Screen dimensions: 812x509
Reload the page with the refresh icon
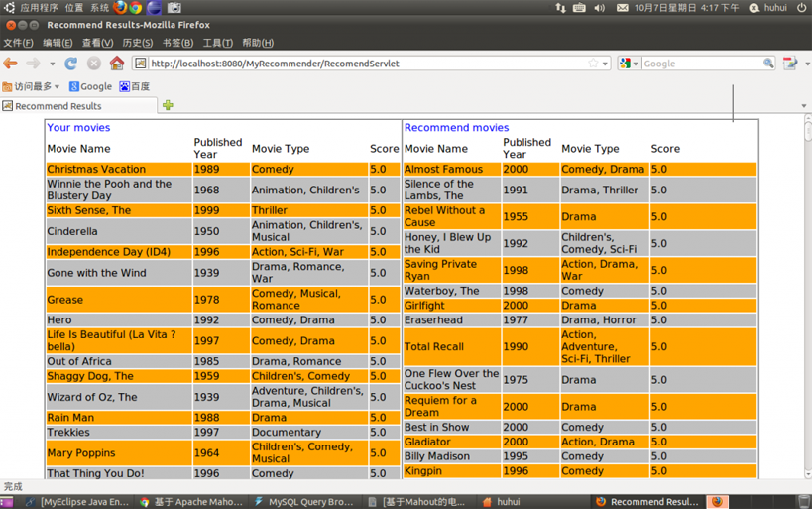[71, 64]
